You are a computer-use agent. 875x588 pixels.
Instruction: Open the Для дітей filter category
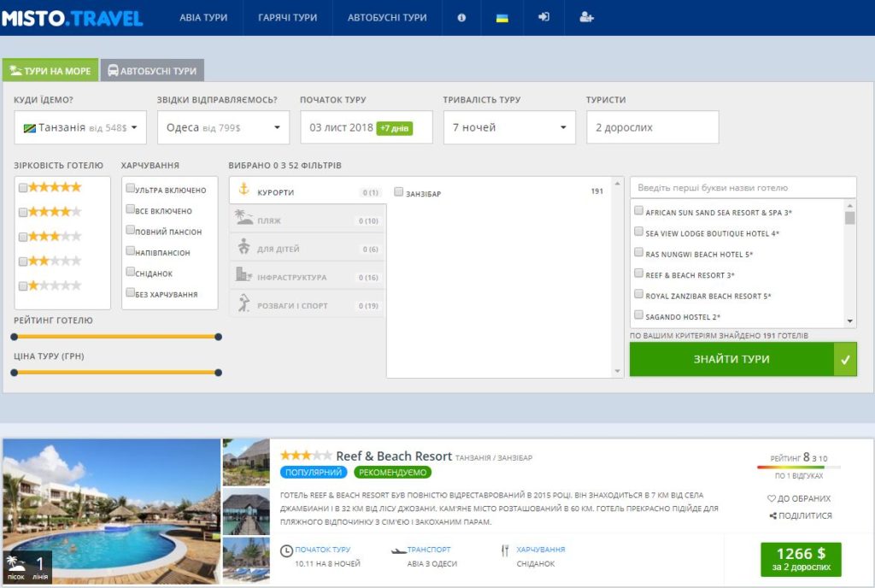[x=307, y=248]
